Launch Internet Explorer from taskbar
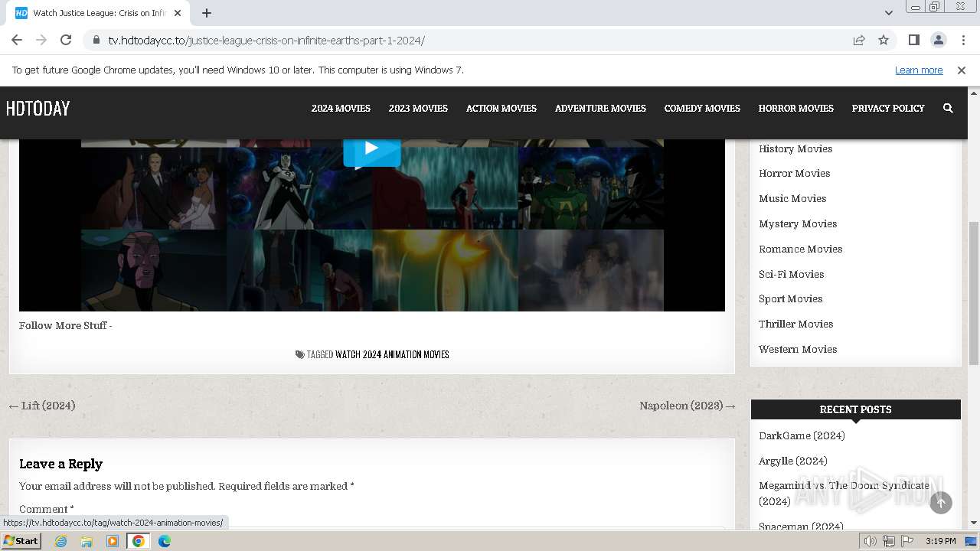The image size is (980, 551). click(60, 541)
